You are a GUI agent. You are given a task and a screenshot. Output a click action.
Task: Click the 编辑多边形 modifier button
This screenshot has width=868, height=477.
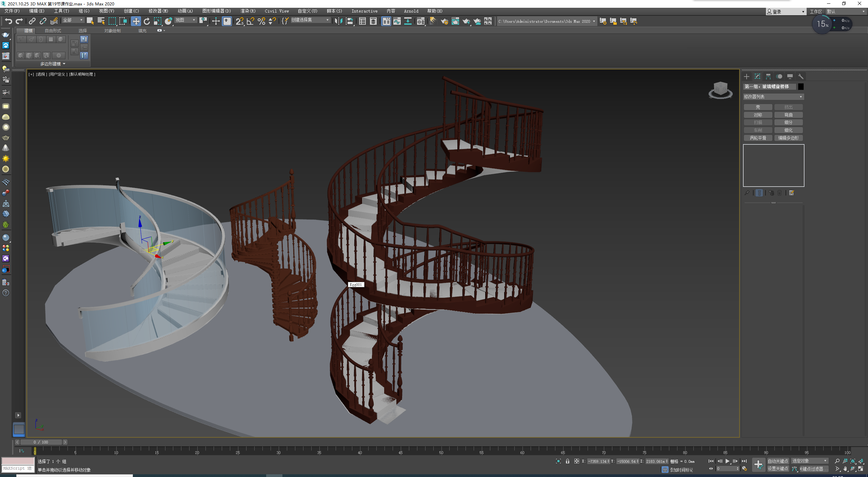pos(788,138)
